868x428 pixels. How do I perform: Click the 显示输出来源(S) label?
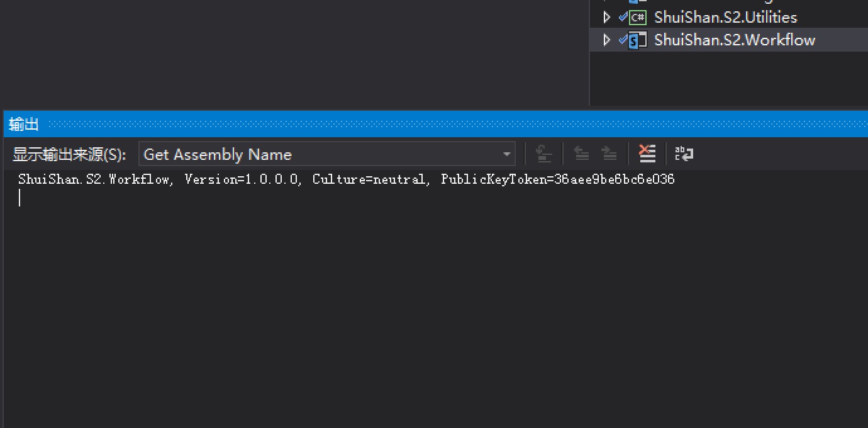point(69,154)
